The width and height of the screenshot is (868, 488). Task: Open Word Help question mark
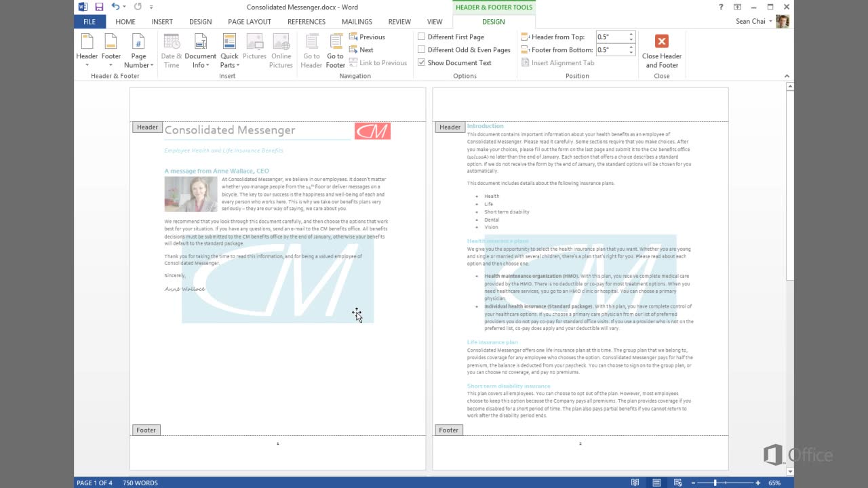click(721, 7)
